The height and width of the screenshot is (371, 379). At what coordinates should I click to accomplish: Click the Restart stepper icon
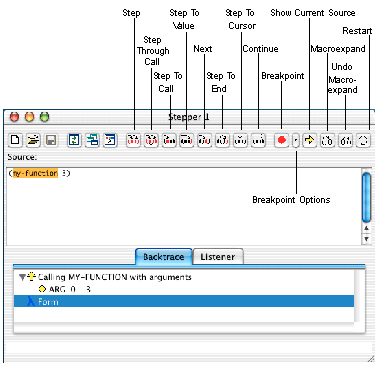coord(363,140)
